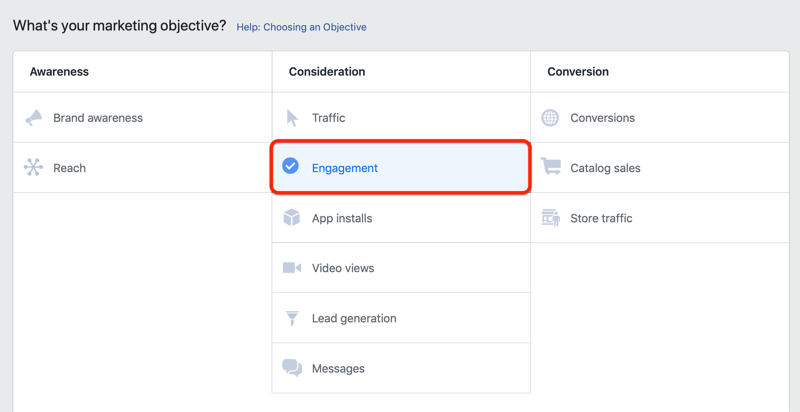The image size is (800, 412).
Task: Click the Lead generation funnel icon
Action: [292, 318]
